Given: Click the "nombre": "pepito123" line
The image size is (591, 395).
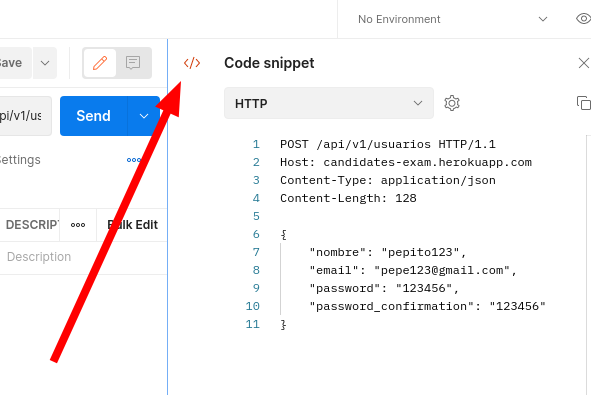Looking at the screenshot, I should pos(388,252).
